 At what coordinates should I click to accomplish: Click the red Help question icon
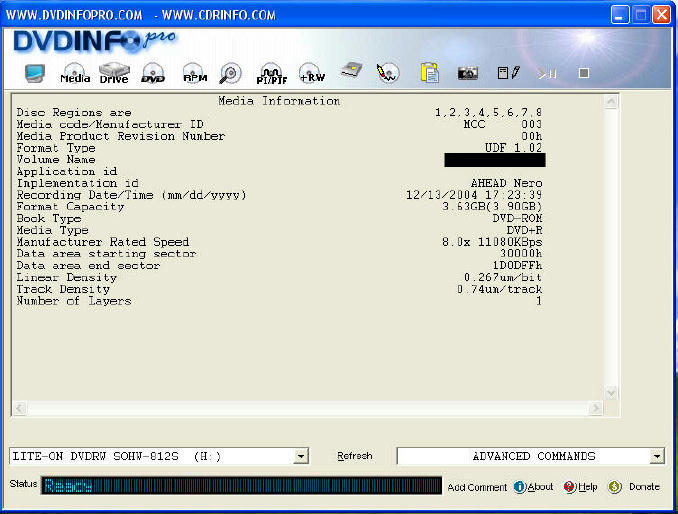pos(569,487)
